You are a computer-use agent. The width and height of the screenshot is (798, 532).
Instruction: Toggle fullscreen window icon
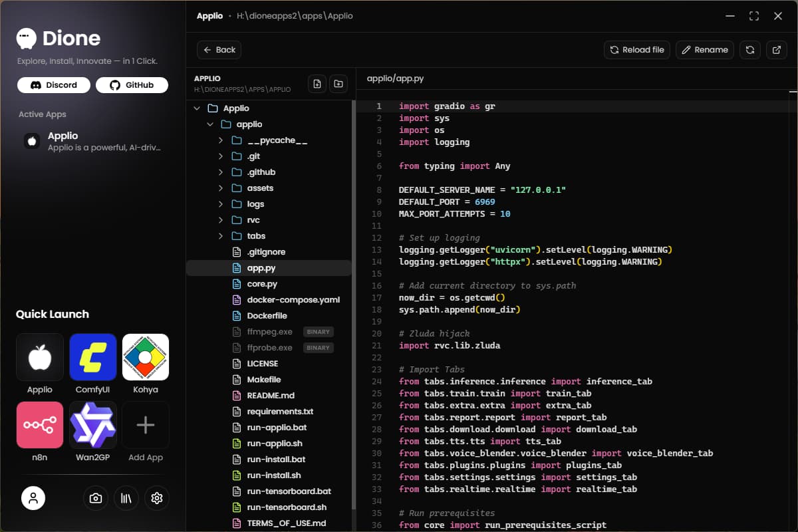coord(753,16)
